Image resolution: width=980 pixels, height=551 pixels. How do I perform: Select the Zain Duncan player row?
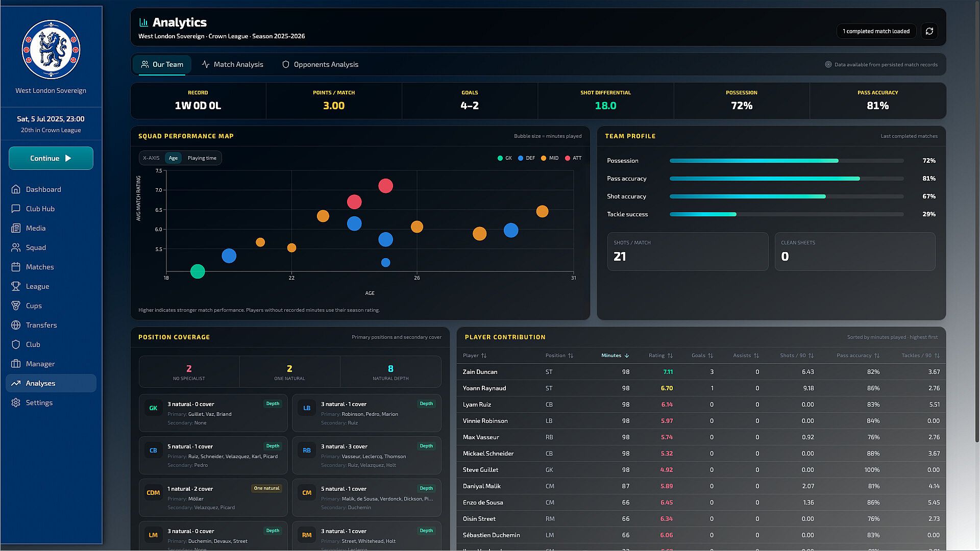click(701, 372)
